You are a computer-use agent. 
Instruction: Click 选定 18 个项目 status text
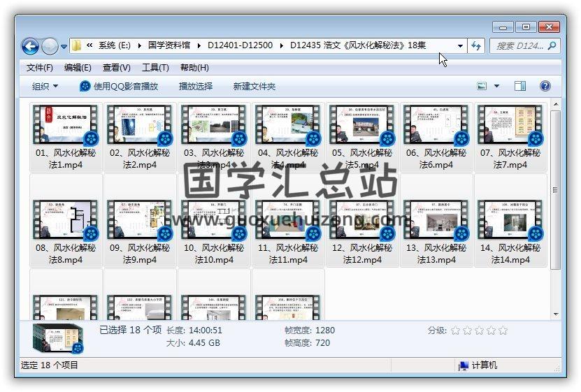tap(49, 365)
